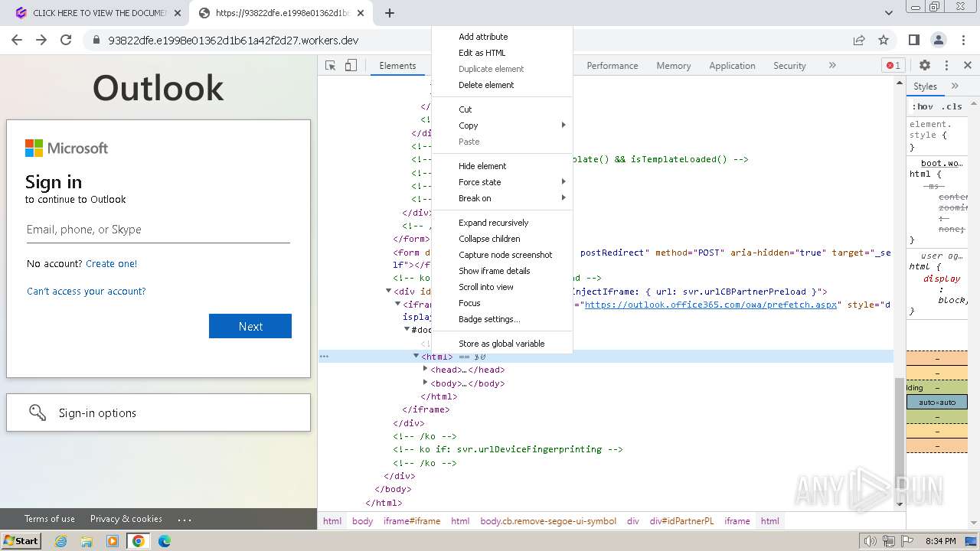The height and width of the screenshot is (551, 980).
Task: Reload the current page
Action: pos(66,40)
